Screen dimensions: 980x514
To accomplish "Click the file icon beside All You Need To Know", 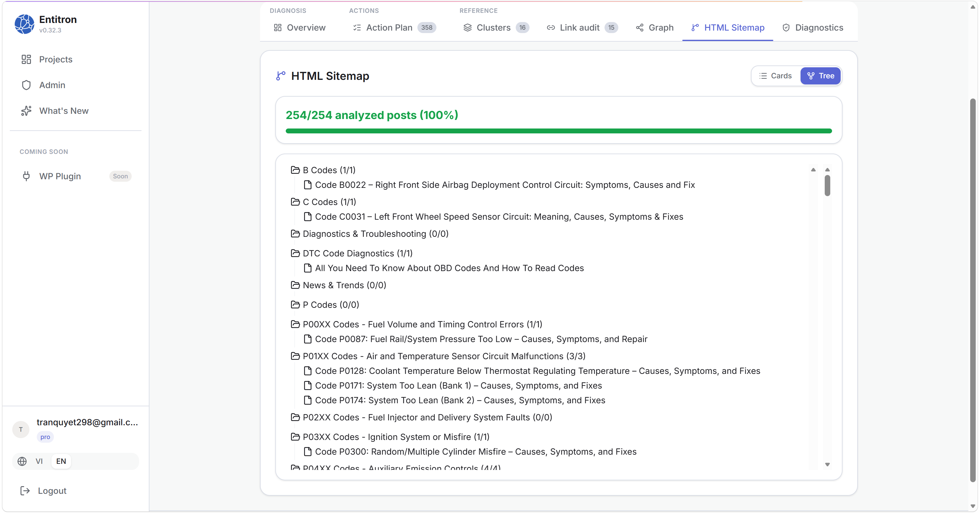I will click(308, 268).
